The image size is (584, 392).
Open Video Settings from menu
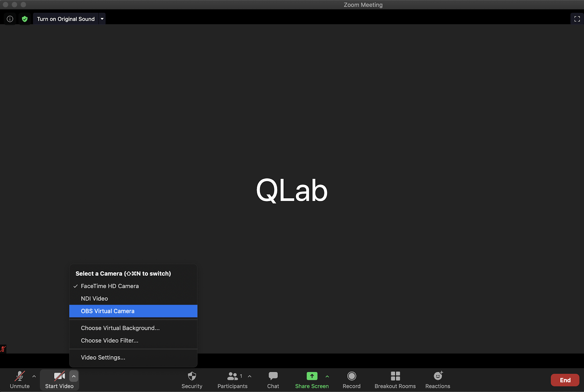[103, 358]
